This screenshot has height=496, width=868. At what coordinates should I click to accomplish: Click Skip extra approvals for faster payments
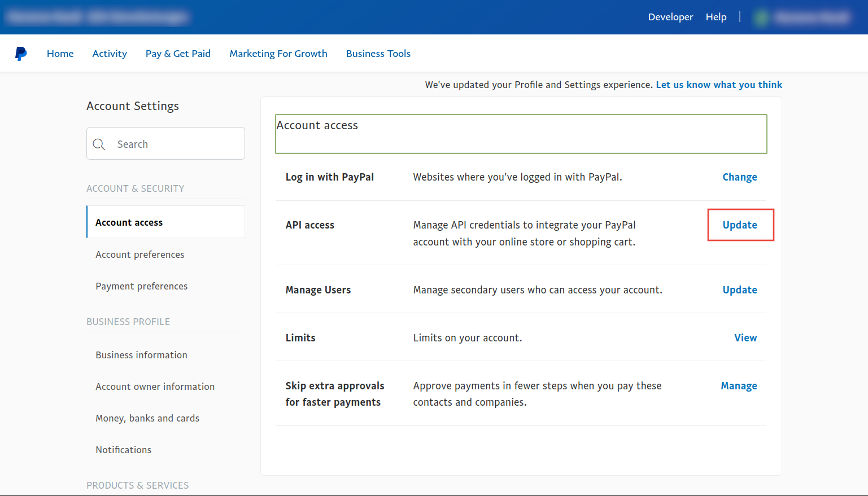coord(335,394)
